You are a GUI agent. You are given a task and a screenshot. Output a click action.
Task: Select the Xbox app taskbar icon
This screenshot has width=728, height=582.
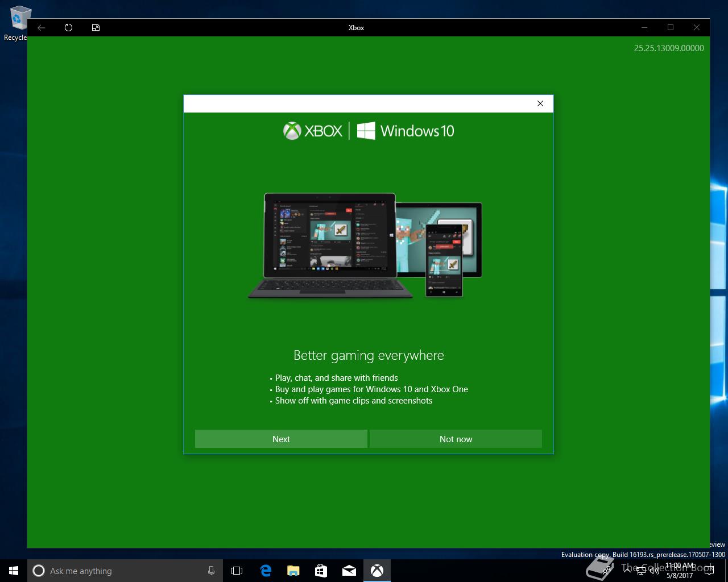tap(377, 571)
